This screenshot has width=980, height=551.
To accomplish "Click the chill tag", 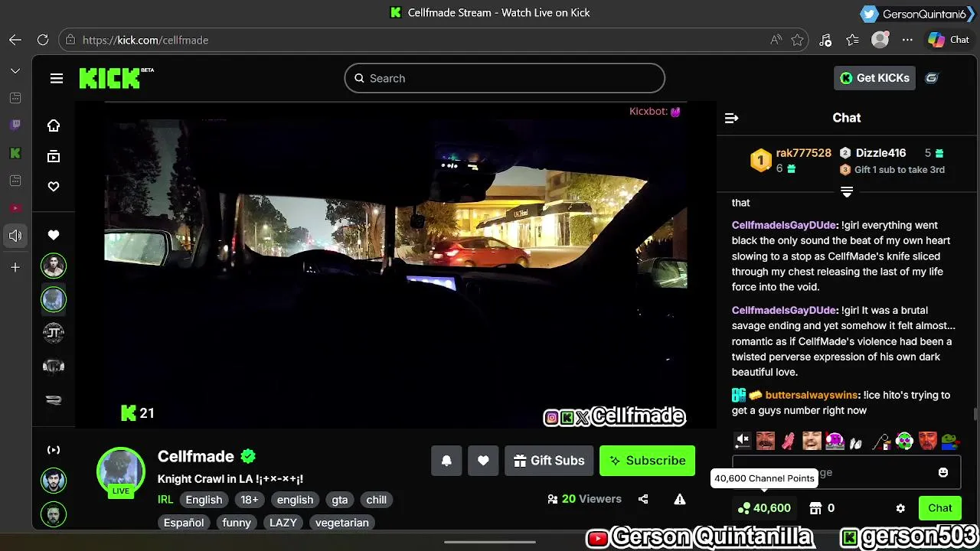I will click(377, 500).
